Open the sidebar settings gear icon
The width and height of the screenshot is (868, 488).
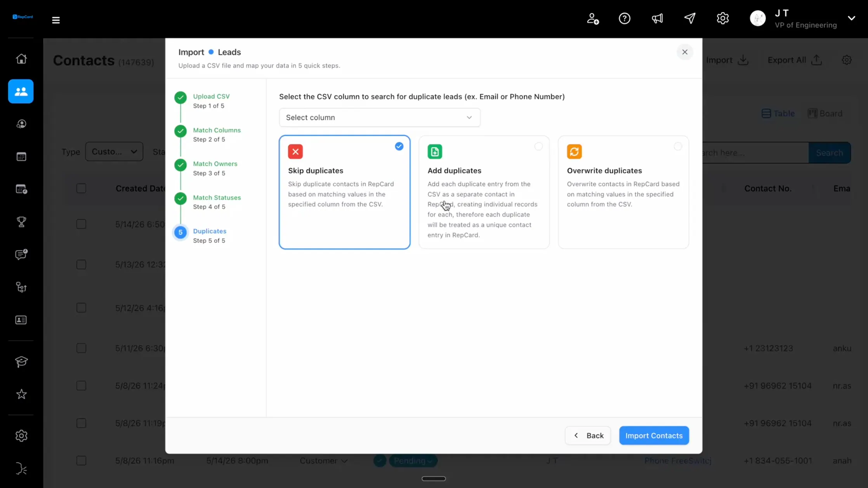21,436
